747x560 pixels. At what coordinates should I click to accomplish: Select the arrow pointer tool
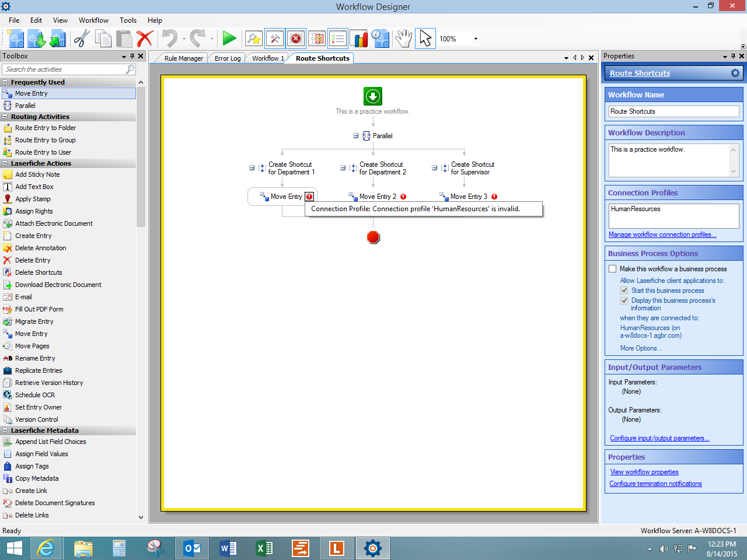point(425,39)
